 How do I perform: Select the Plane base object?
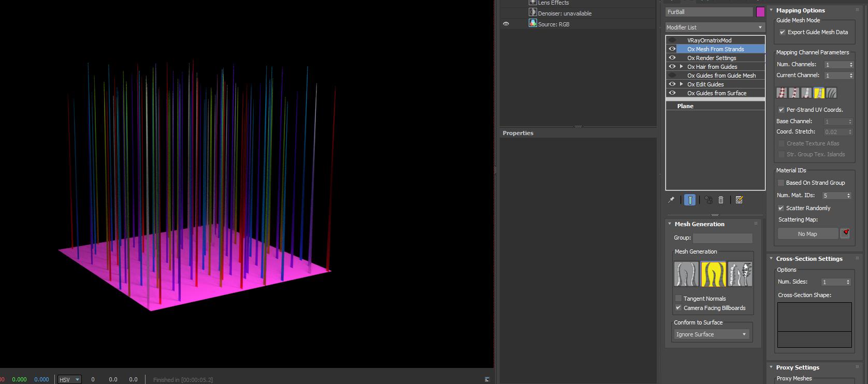coord(685,106)
